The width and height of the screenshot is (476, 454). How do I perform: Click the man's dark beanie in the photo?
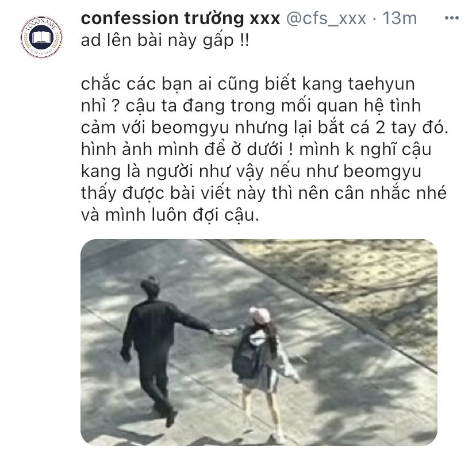150,285
